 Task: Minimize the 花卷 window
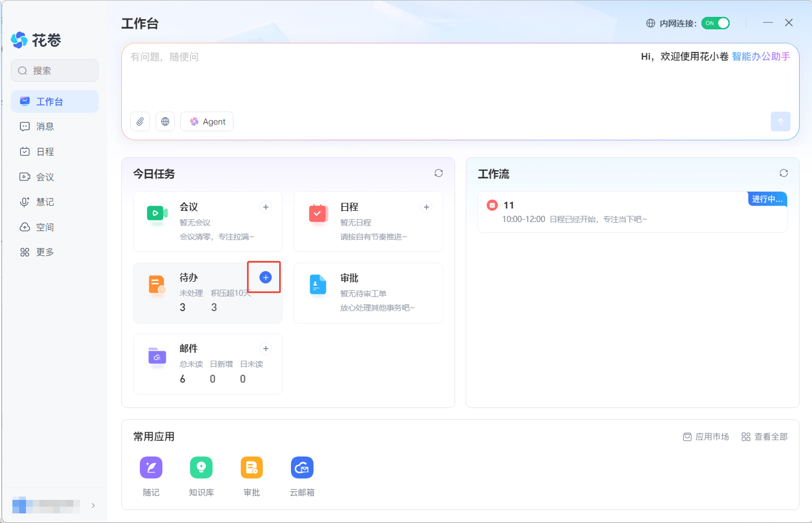click(768, 23)
